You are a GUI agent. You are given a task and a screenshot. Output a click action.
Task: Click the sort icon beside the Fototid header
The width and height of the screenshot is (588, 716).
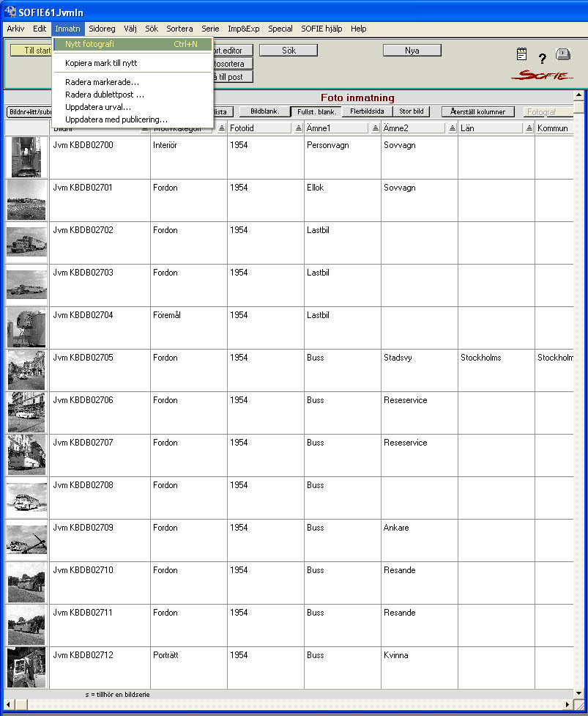point(298,128)
